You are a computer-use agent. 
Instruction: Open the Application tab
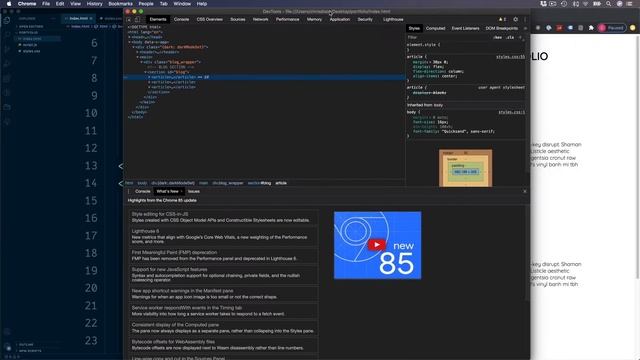coord(340,19)
